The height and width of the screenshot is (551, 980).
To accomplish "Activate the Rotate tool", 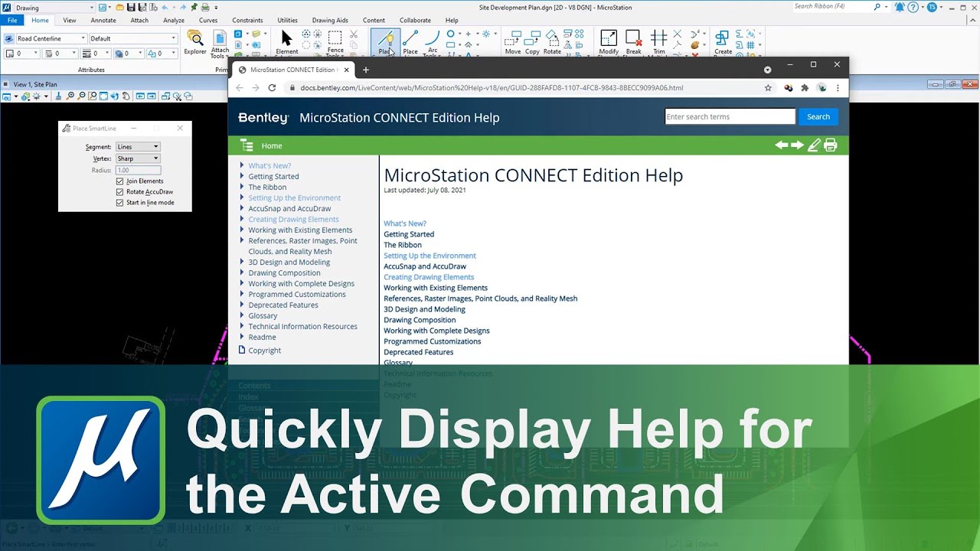I will tap(552, 42).
